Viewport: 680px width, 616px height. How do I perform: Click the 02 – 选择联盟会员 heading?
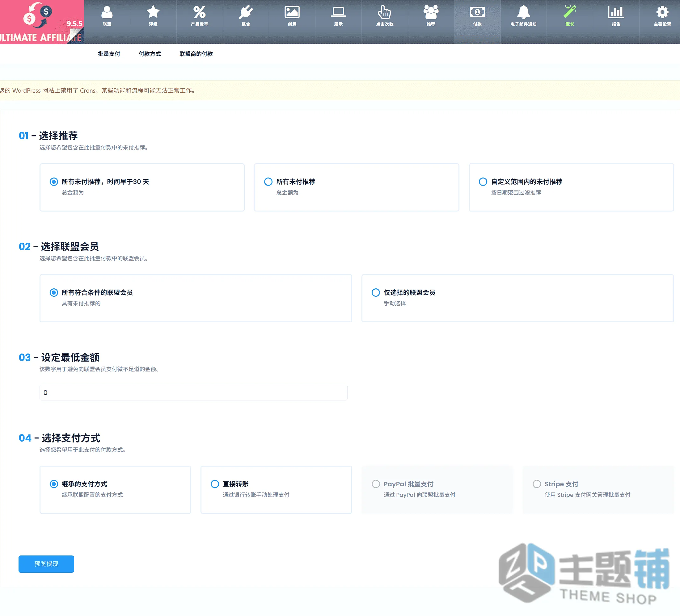(59, 246)
